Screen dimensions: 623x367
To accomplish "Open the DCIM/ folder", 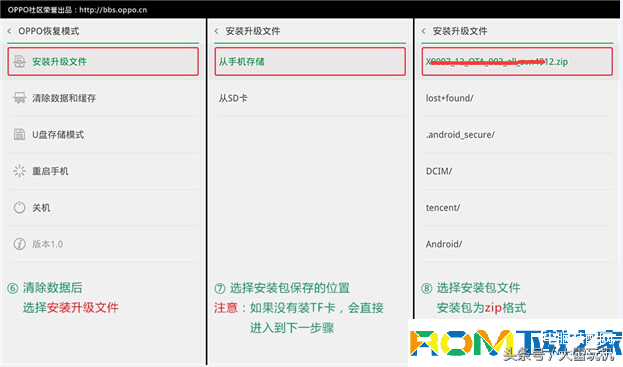I will [x=517, y=171].
